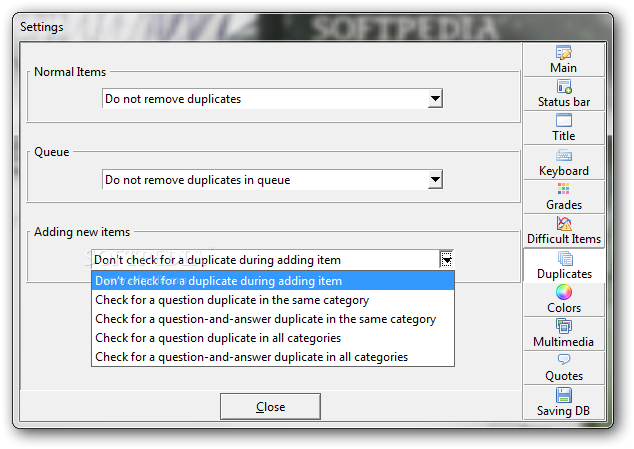Click the Keyboard icon

tap(564, 155)
